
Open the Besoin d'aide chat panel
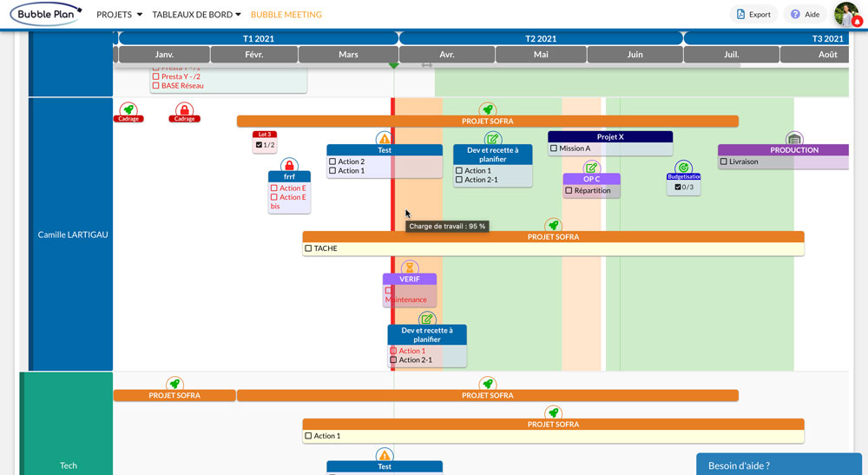tap(779, 465)
